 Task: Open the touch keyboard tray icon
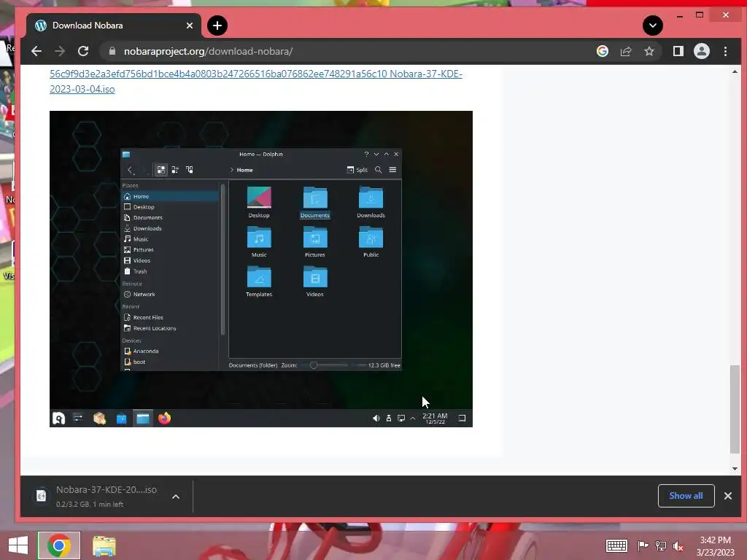[616, 545]
